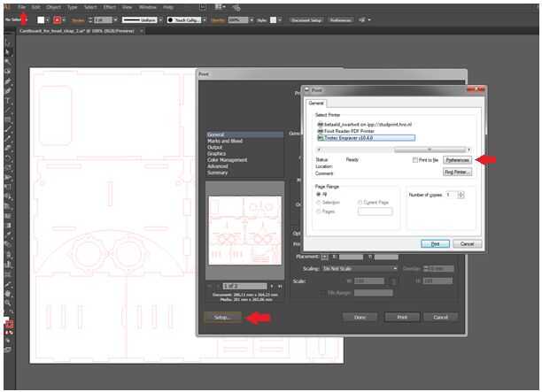
Task: Choose the Pages radio button
Action: coord(318,211)
